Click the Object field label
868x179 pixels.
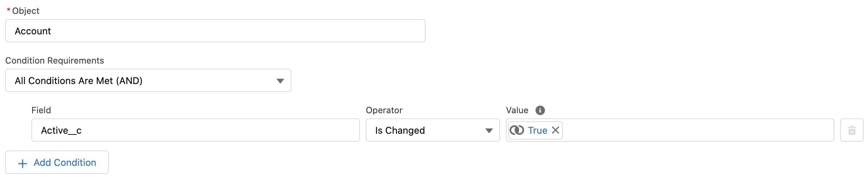pyautogui.click(x=26, y=11)
